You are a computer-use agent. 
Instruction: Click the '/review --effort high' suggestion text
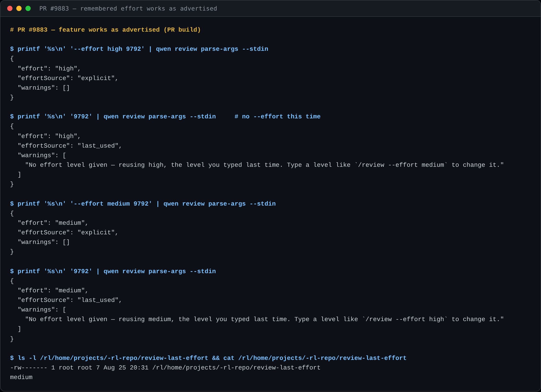405,319
